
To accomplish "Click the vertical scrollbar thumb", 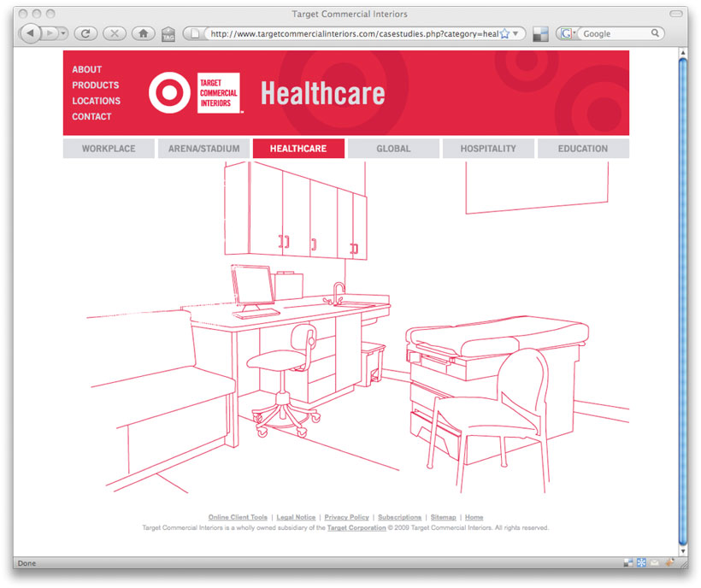I will pyautogui.click(x=683, y=302).
